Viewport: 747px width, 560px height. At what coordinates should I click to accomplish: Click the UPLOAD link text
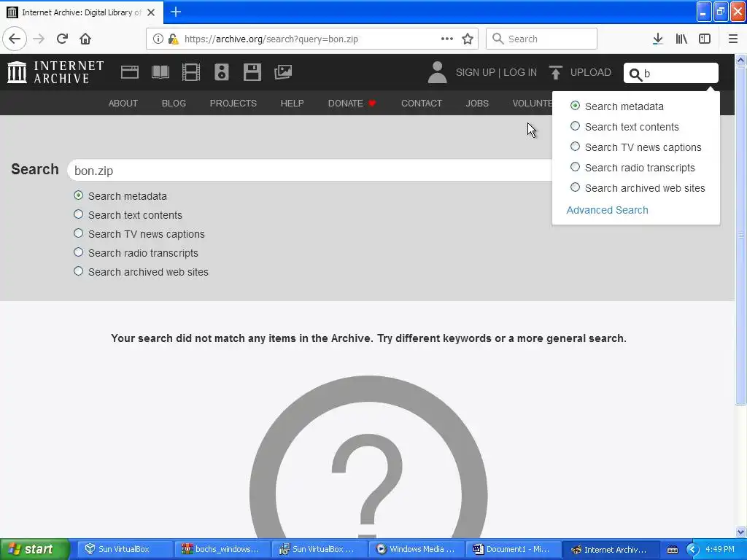tap(591, 72)
